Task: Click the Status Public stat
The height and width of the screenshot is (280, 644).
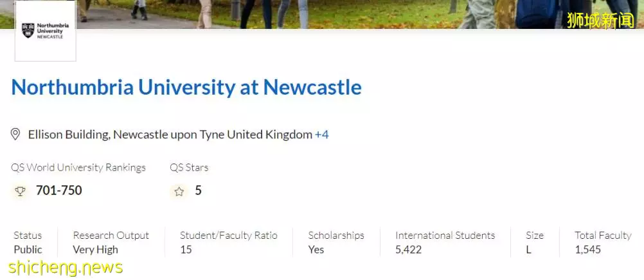Action: click(28, 242)
